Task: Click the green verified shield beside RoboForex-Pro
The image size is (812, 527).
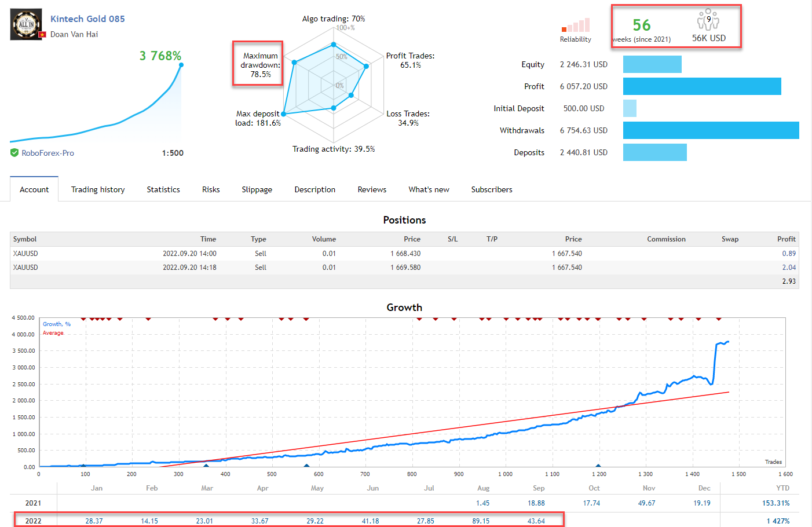Action: click(14, 153)
